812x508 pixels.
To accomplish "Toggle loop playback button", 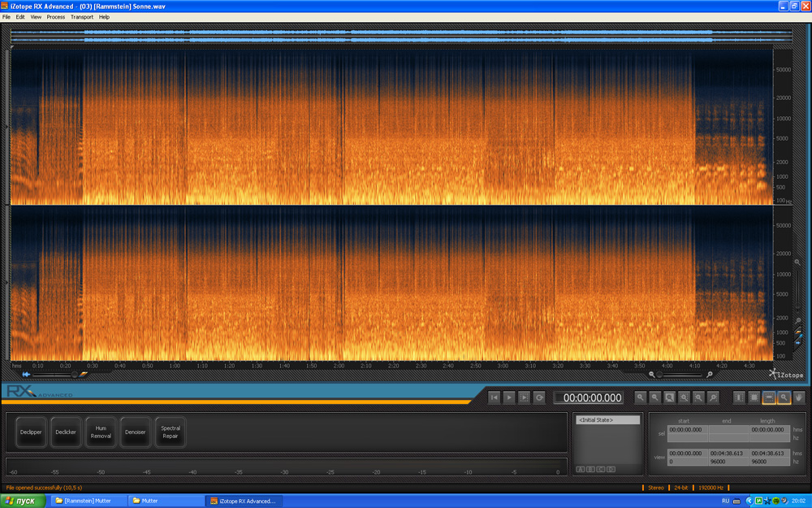I will click(539, 397).
